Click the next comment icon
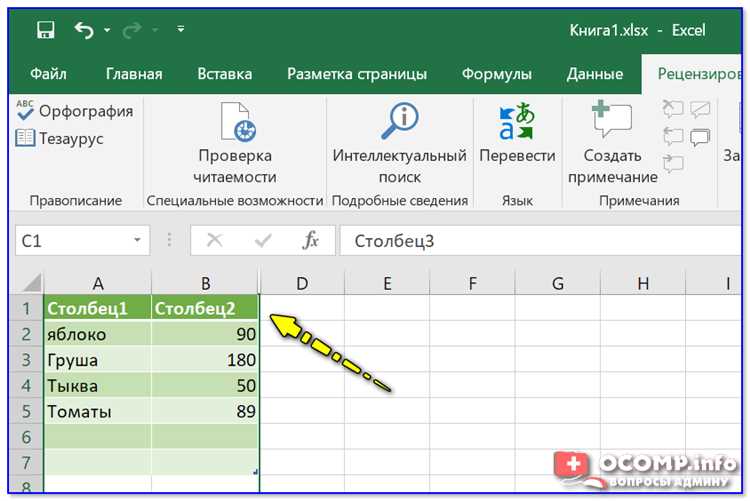Viewport: 750px width, 501px height. pyautogui.click(x=673, y=164)
